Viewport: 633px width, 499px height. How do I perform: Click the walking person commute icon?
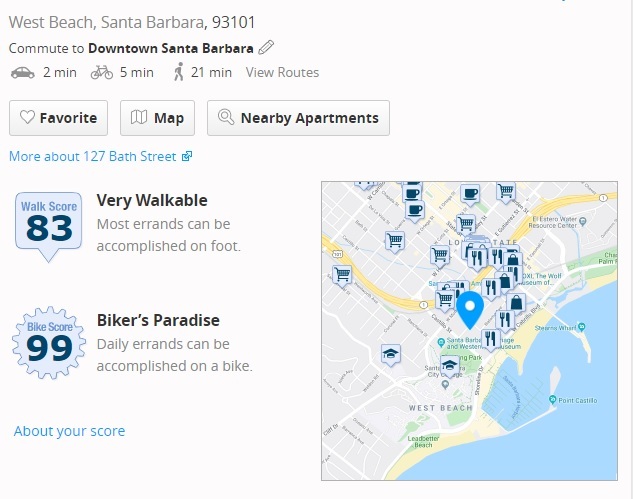click(178, 72)
